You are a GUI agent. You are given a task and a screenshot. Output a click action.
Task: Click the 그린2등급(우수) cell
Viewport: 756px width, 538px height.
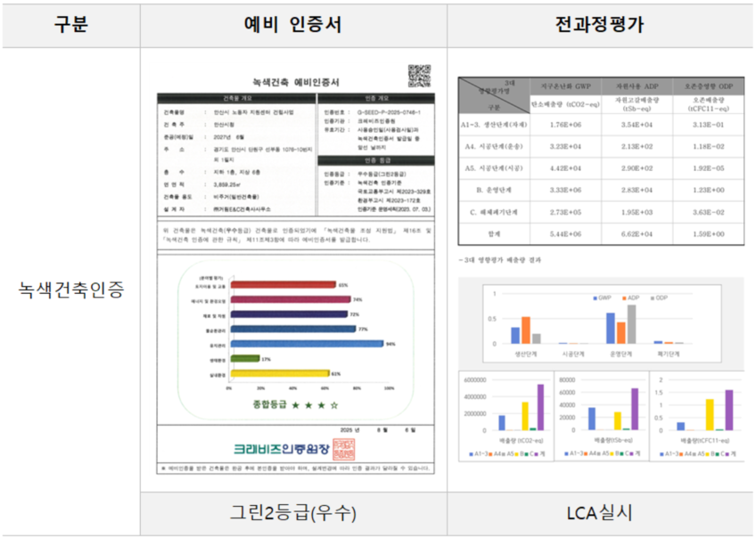pos(293,513)
